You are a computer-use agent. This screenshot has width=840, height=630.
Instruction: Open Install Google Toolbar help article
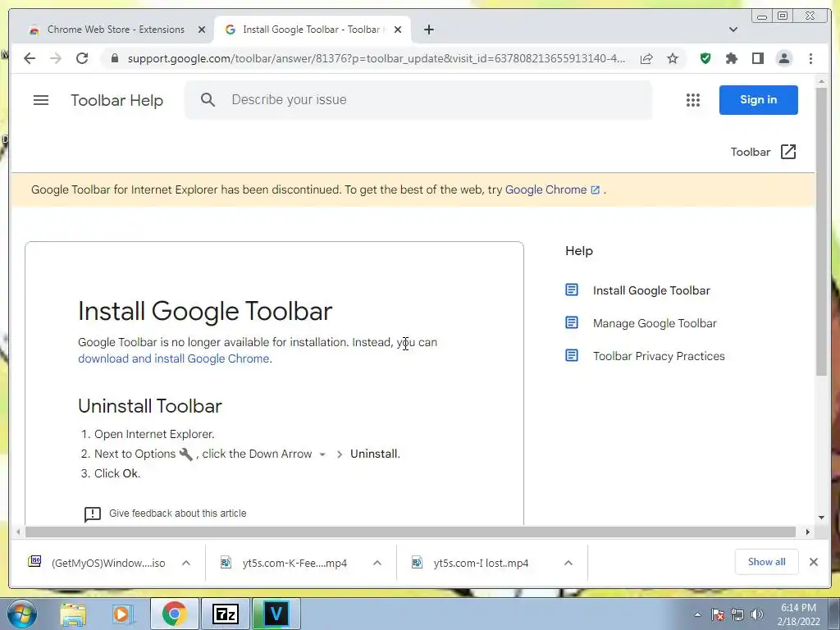point(651,290)
